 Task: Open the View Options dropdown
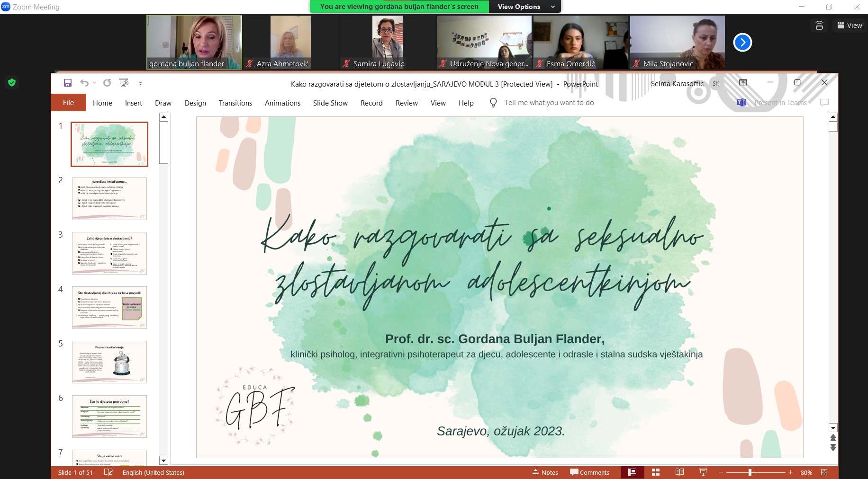[525, 7]
